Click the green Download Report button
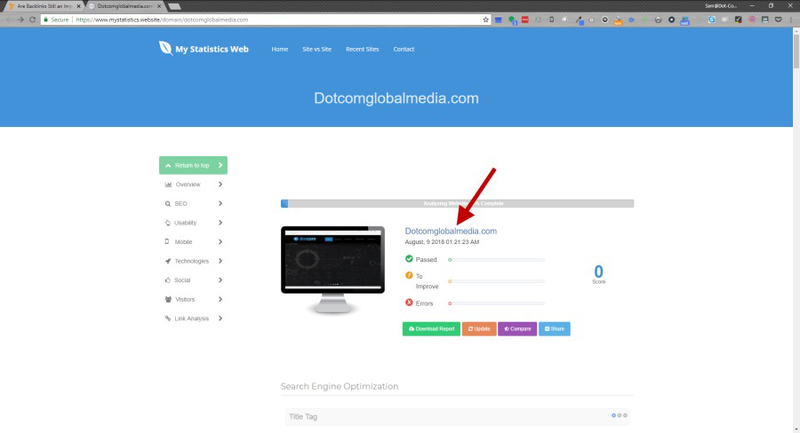800x433 pixels. coord(431,328)
